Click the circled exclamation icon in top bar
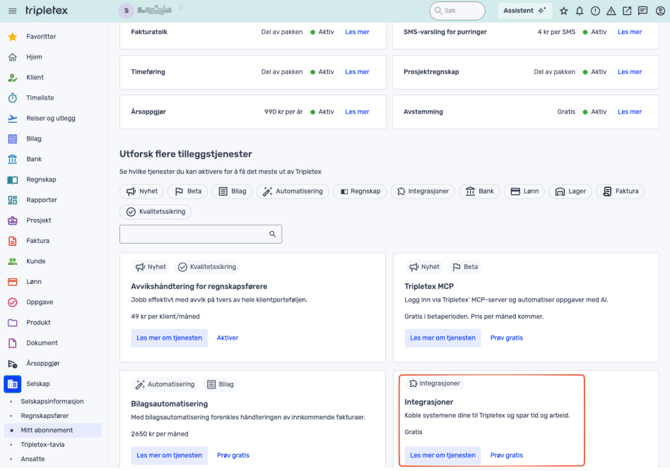The image size is (670, 471). click(595, 11)
